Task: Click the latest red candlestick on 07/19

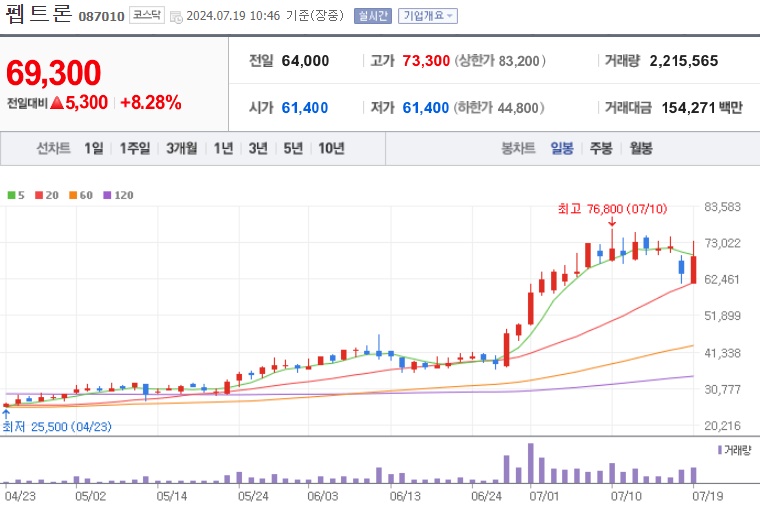Action: 694,270
